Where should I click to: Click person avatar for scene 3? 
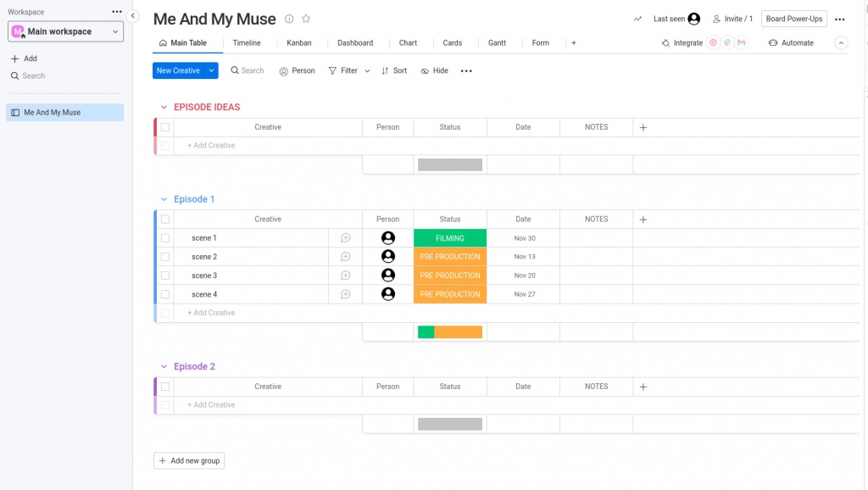click(388, 276)
